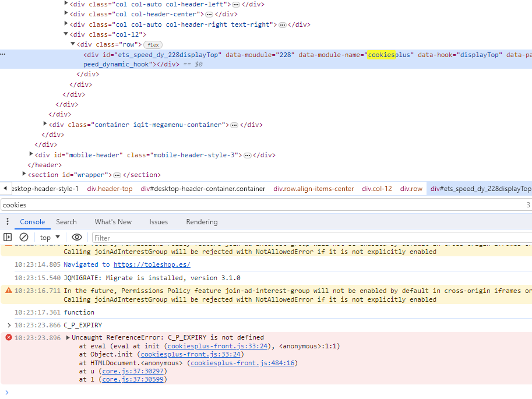Open the What's New tab
The image size is (532, 399).
tap(113, 222)
